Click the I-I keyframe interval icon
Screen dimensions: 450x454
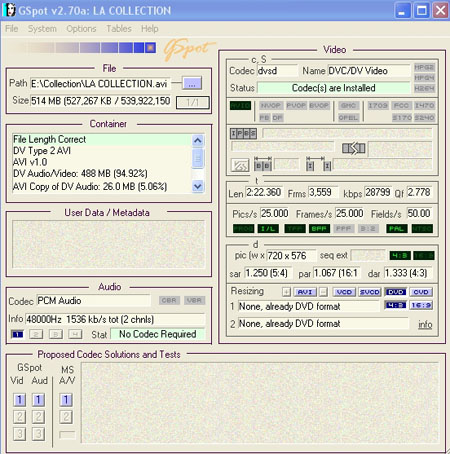(319, 164)
